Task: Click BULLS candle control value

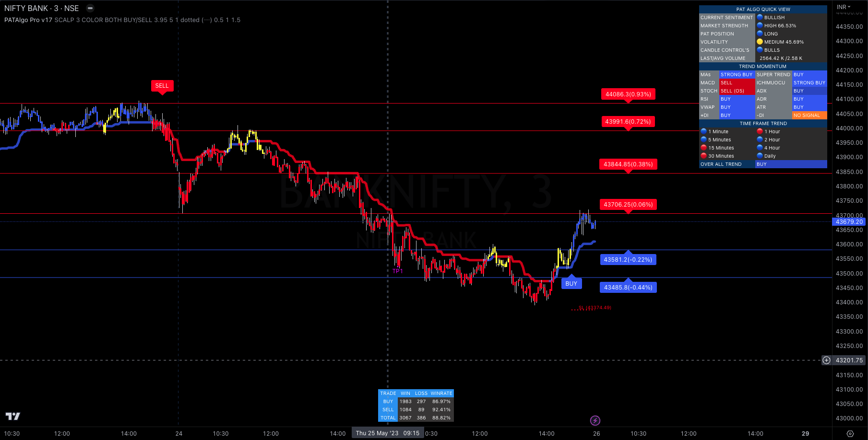Action: [x=772, y=50]
